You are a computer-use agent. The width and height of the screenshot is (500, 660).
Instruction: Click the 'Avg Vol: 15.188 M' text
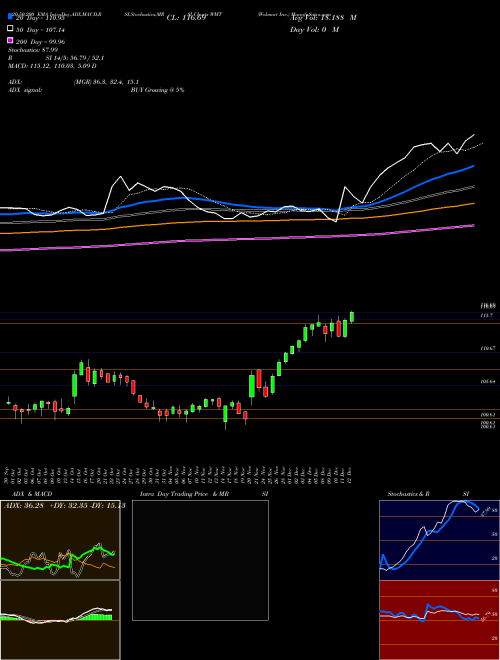tap(323, 18)
